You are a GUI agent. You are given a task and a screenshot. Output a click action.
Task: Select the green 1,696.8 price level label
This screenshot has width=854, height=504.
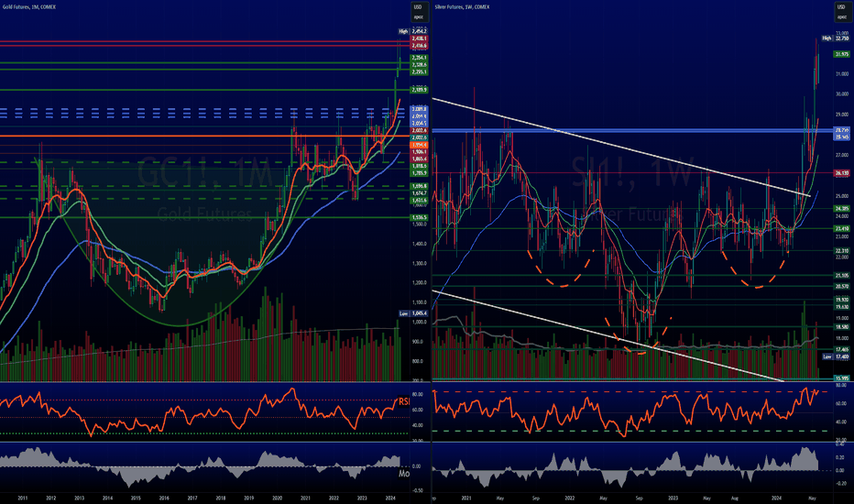pyautogui.click(x=419, y=186)
